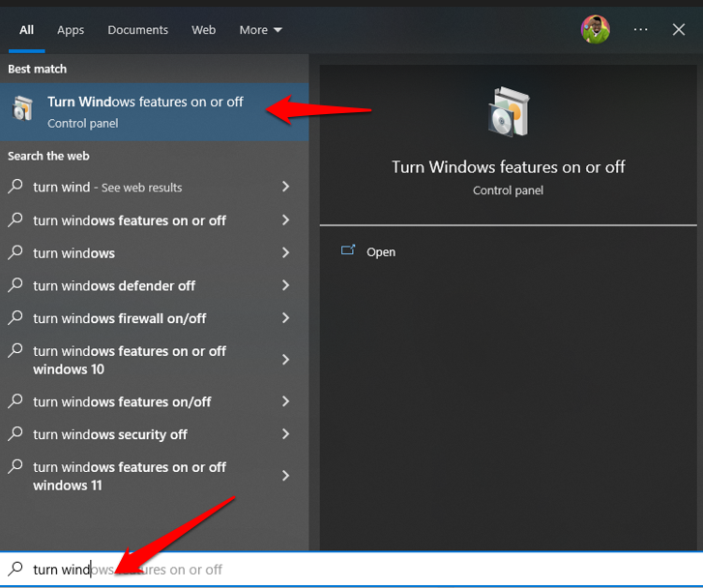703x588 pixels.
Task: Expand 'turn windows features on/off' chevron
Action: coord(285,401)
